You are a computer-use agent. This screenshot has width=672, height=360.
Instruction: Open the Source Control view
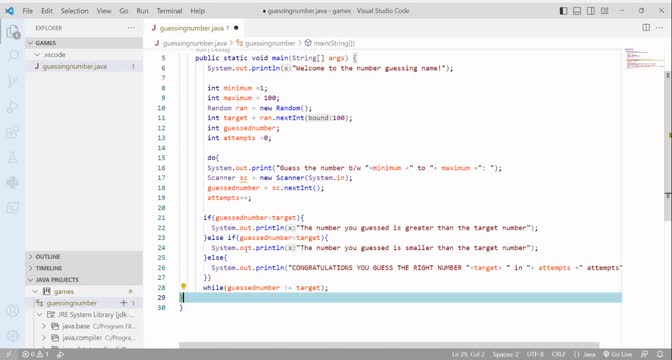(13, 81)
